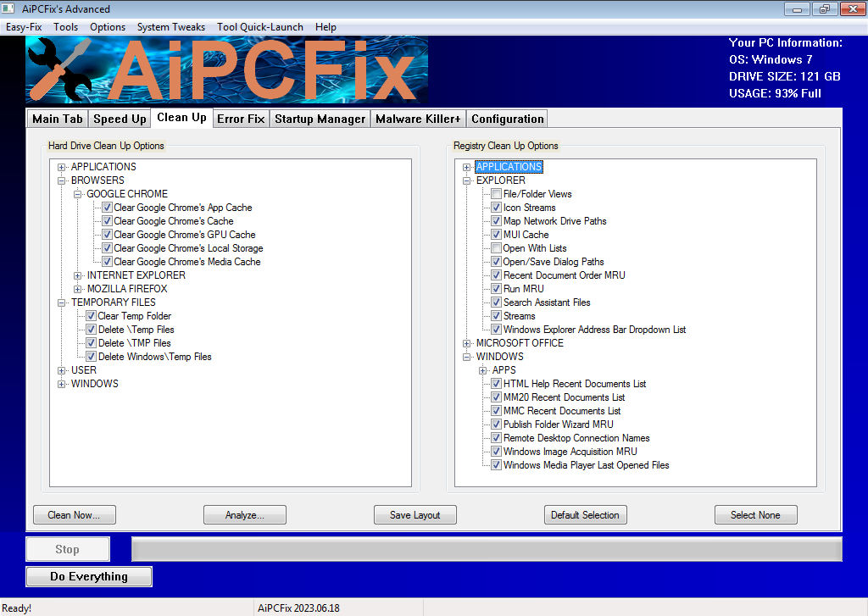
Task: Uncheck the MUI Cache checkbox
Action: pos(497,235)
